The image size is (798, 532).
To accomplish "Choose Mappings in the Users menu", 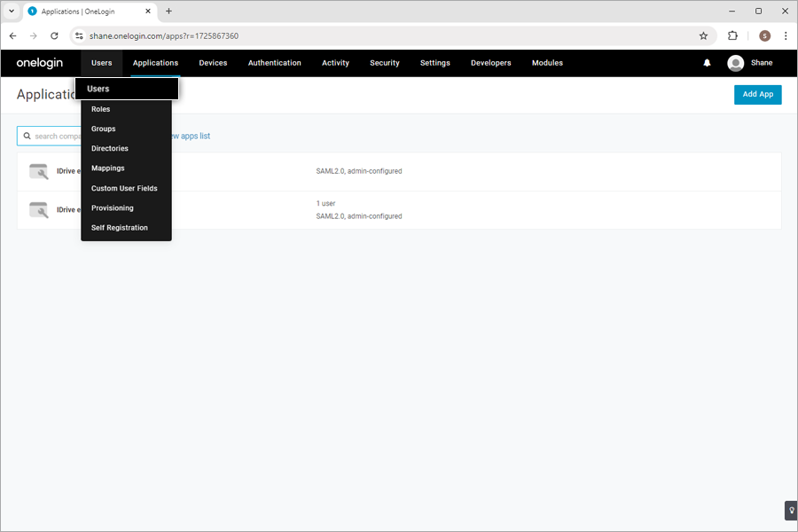I will click(x=126, y=168).
